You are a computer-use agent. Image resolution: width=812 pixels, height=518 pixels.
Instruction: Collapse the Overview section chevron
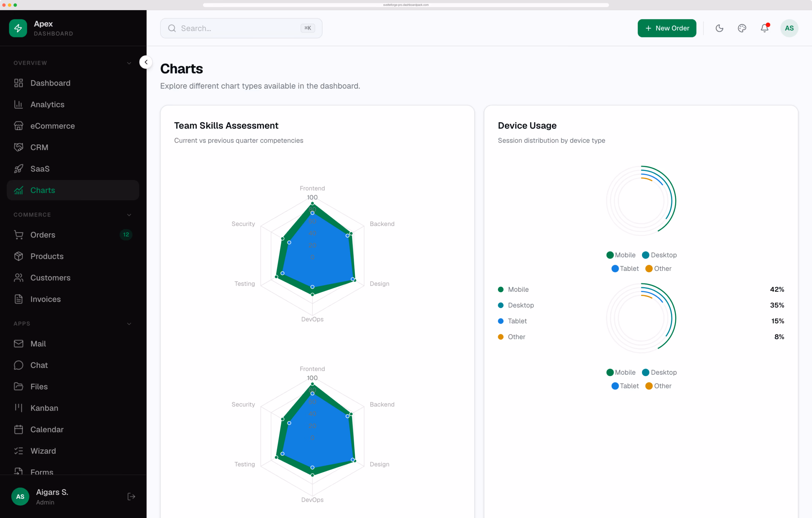129,63
